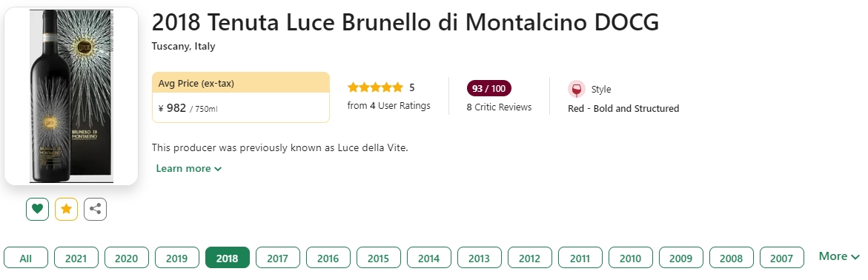This screenshot has width=868, height=280.
Task: Click the Tuscany, Italy region link
Action: pos(183,47)
